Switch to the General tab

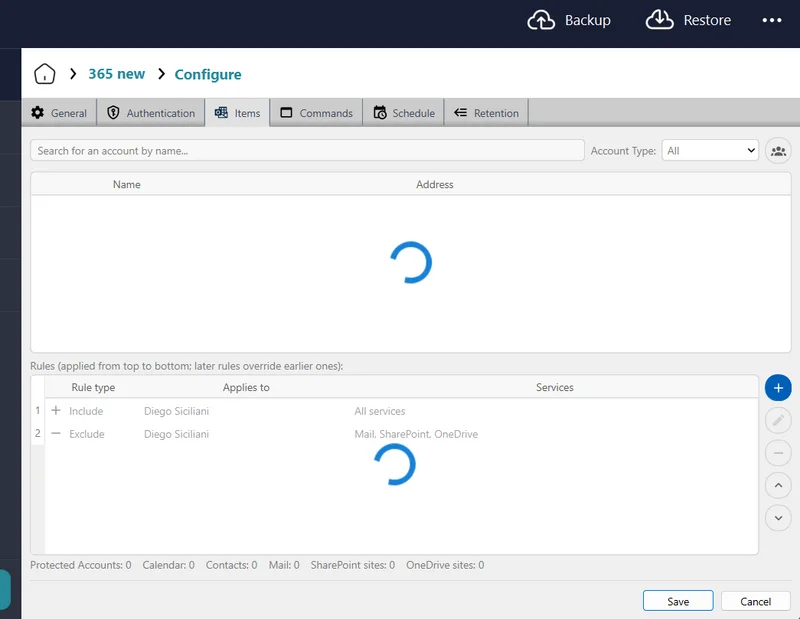click(x=59, y=113)
